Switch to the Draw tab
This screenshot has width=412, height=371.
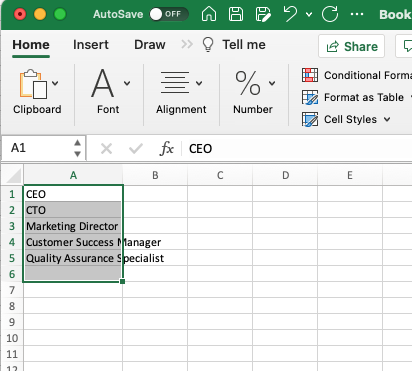click(x=150, y=45)
